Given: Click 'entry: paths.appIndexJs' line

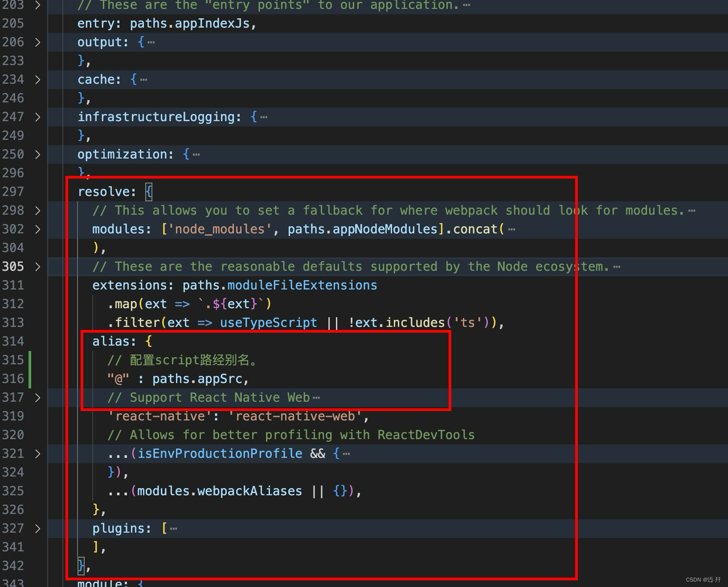Looking at the screenshot, I should [167, 24].
